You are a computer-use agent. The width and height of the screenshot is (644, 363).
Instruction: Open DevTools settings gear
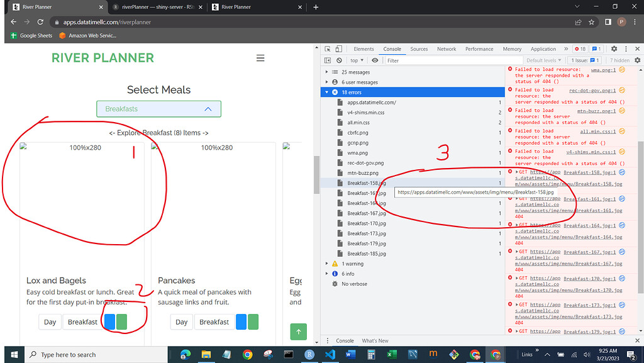coord(614,48)
